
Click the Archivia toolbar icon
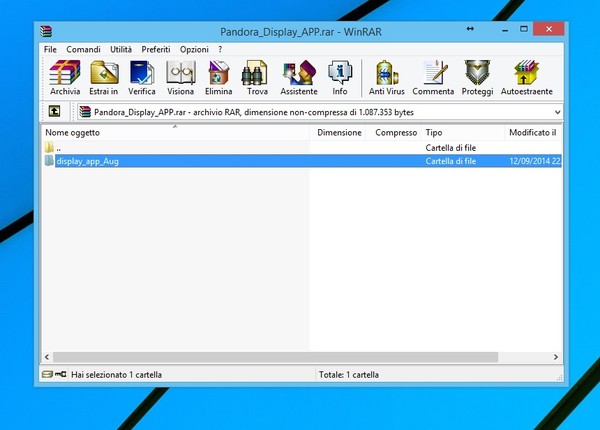[x=65, y=78]
